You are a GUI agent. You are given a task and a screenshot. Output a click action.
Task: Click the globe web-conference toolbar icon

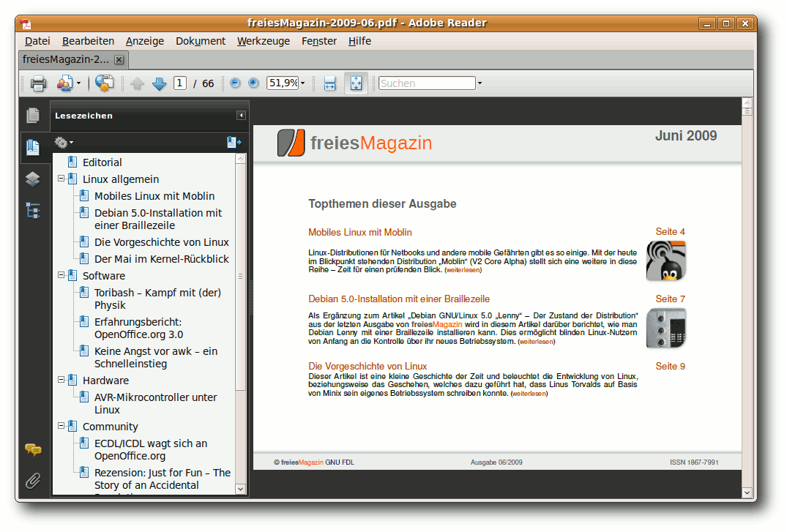[x=105, y=83]
